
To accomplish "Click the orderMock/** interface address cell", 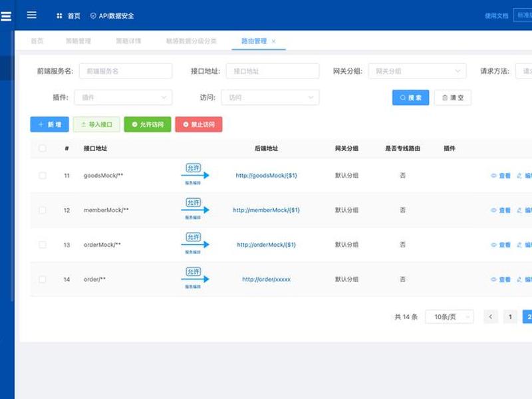I will coord(102,245).
